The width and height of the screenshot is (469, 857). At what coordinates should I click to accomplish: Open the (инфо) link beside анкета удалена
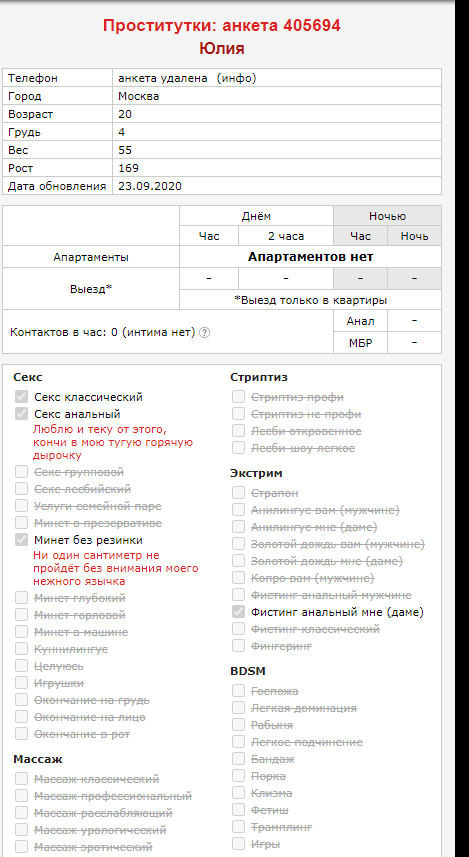(x=236, y=78)
